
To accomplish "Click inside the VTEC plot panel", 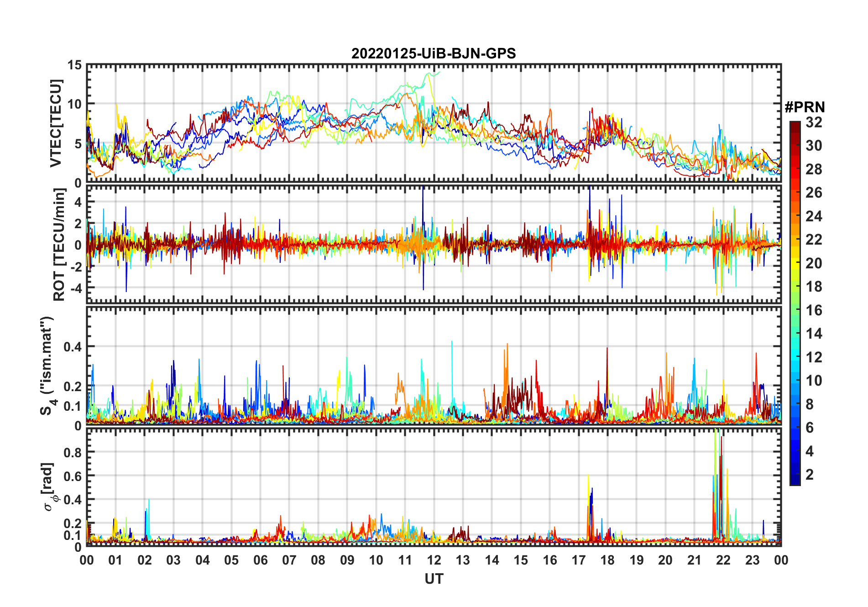I will 434,123.
